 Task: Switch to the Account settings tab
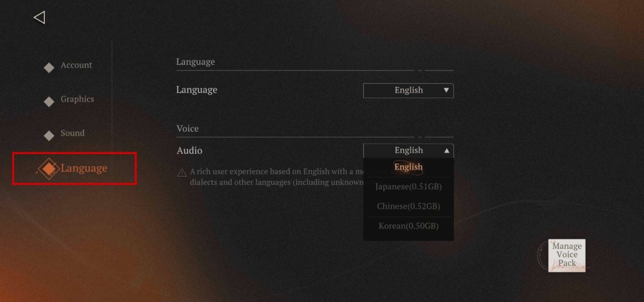point(76,65)
